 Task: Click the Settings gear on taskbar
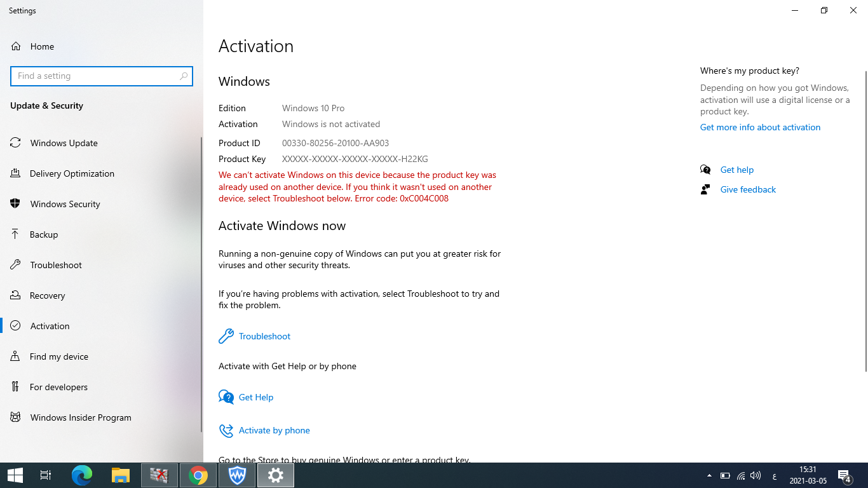(x=276, y=475)
